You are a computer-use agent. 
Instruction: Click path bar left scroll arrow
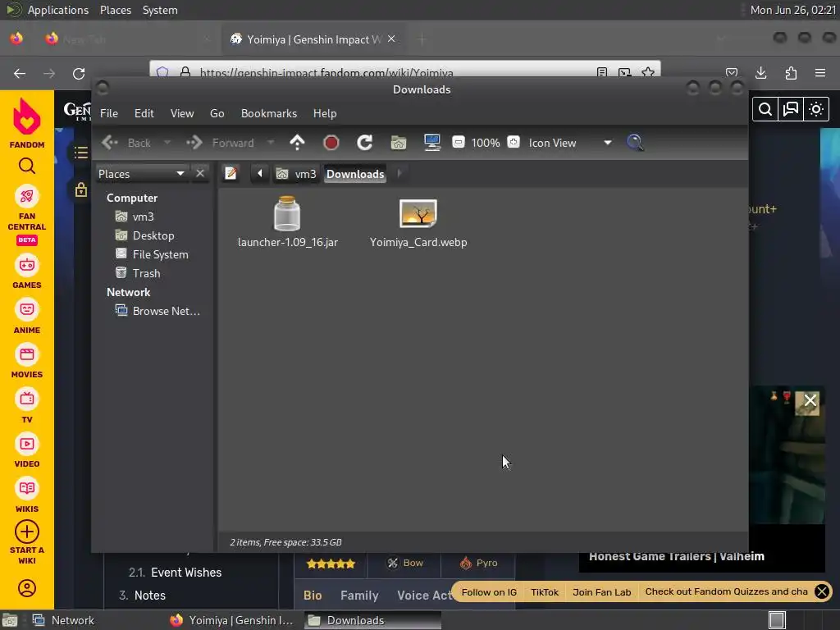260,174
